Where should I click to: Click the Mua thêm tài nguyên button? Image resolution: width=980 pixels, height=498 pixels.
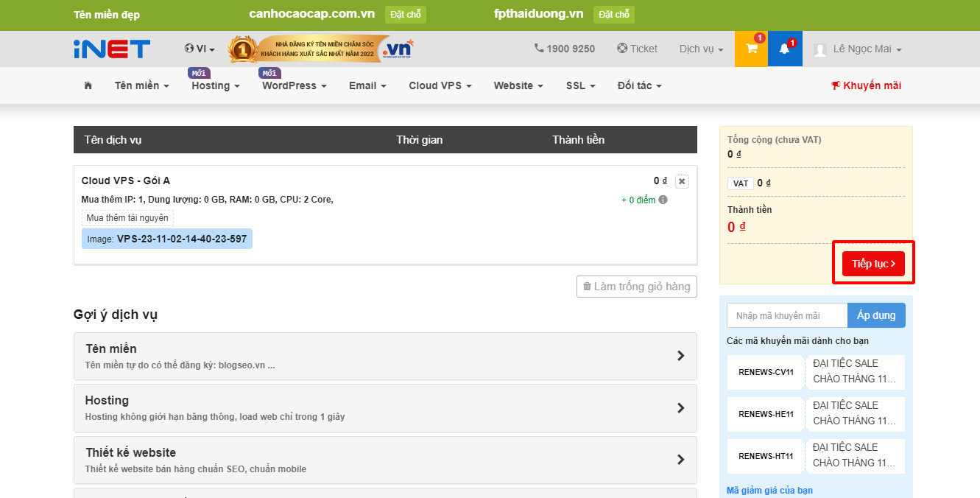coord(127,218)
